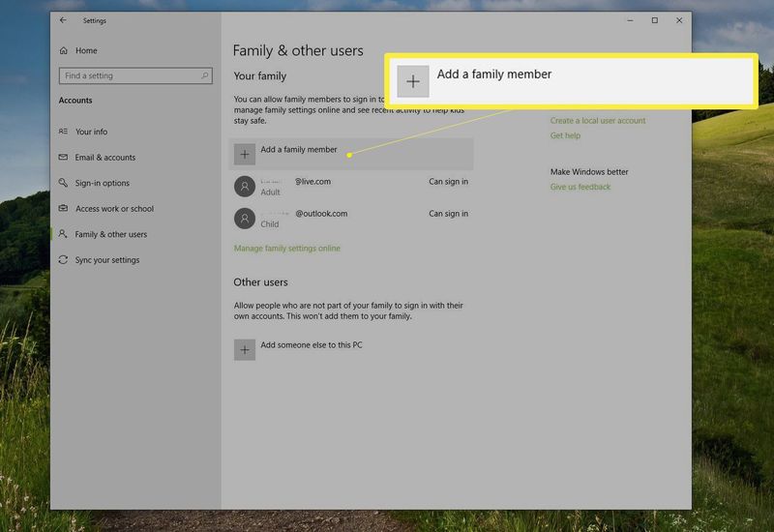
Task: Click the @outlook.com account address
Action: point(321,214)
